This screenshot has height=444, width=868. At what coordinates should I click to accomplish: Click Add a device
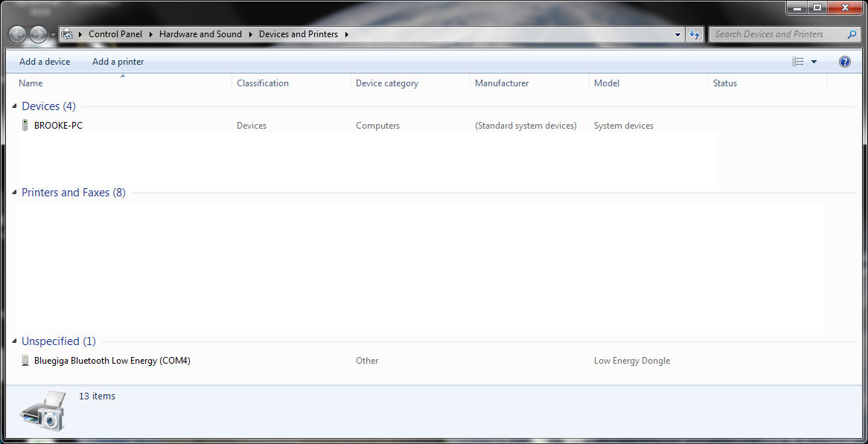(x=45, y=62)
